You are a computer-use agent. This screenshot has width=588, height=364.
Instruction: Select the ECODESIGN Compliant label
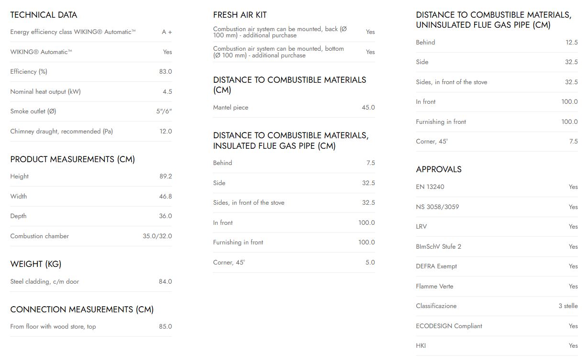click(449, 326)
